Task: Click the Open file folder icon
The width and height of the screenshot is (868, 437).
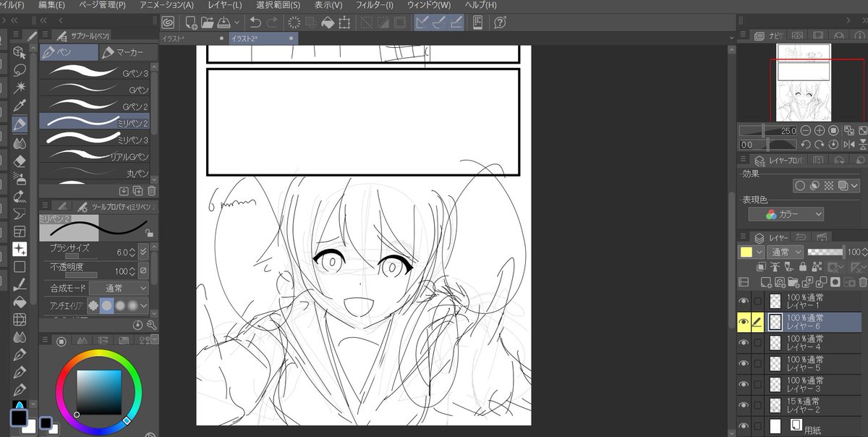Action: pyautogui.click(x=207, y=22)
